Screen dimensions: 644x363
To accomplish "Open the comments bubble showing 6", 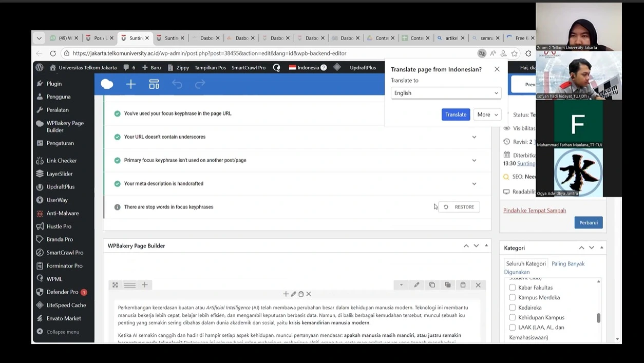I will pos(129,67).
